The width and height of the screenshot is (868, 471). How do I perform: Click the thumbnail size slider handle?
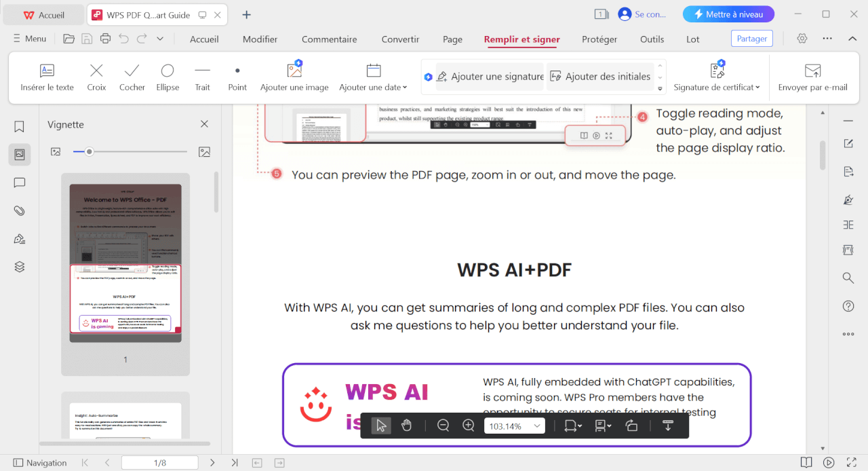click(x=89, y=152)
